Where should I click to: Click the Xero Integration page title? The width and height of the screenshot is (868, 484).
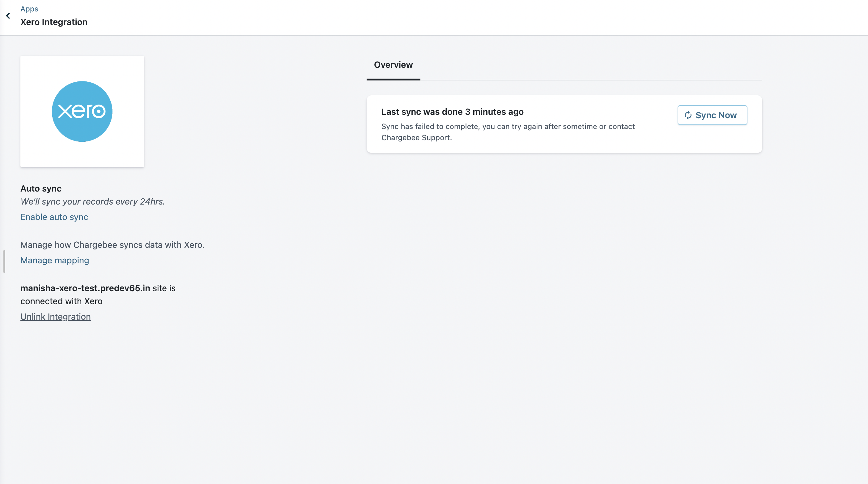[x=53, y=22]
